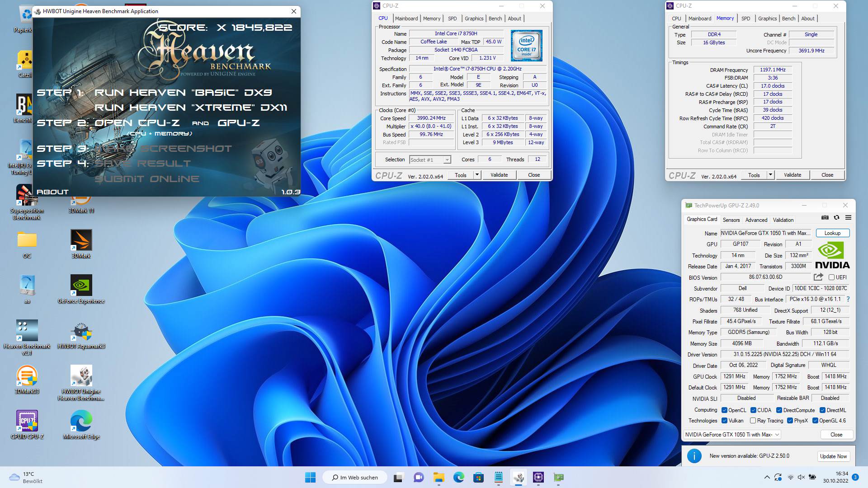The image size is (868, 488).
Task: Click the GPU-Z screenshot camera icon
Action: tap(825, 217)
